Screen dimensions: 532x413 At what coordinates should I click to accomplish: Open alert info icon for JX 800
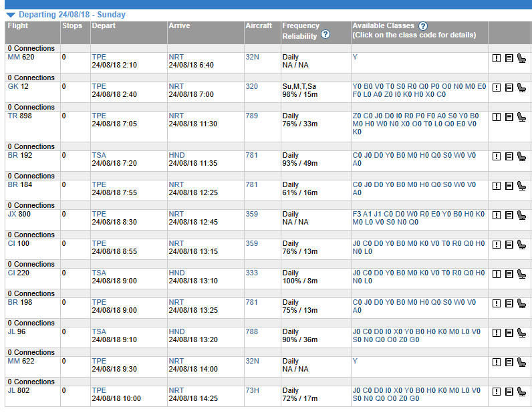497,215
